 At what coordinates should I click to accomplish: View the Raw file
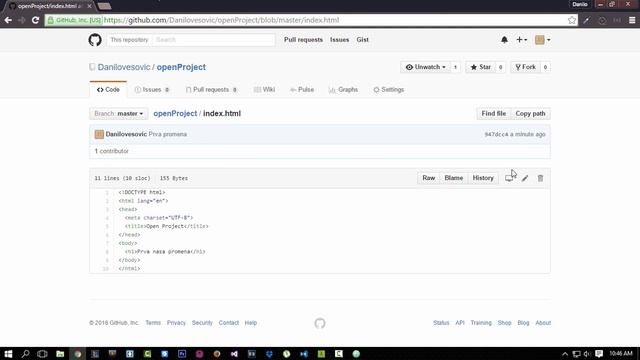(x=429, y=178)
